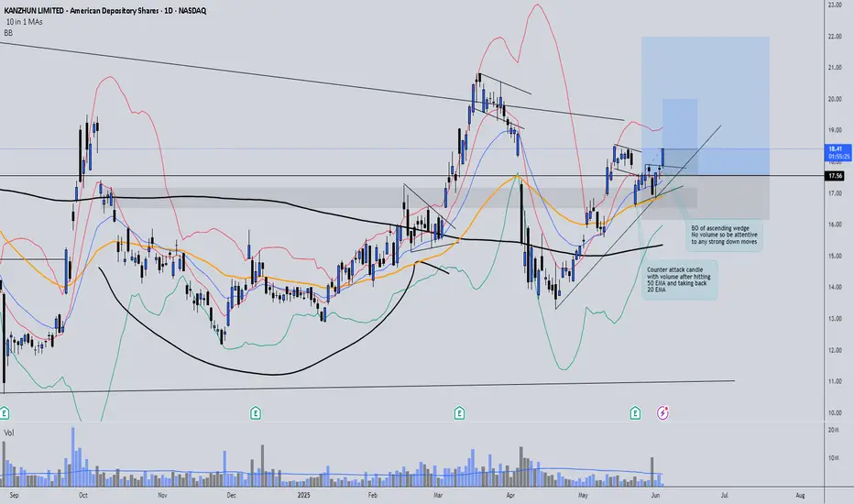Click the May label on time axis
Image resolution: width=854 pixels, height=504 pixels.
point(583,495)
